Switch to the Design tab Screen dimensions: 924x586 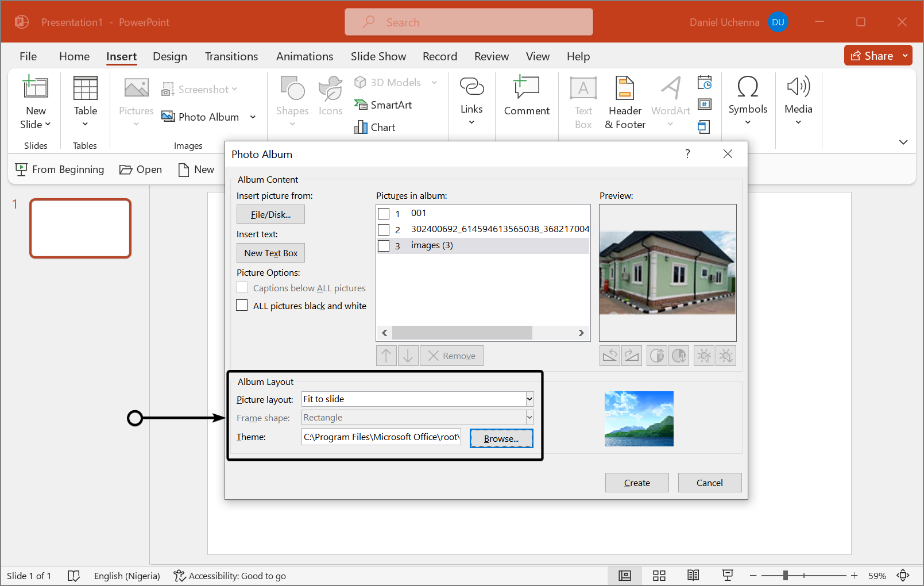(x=170, y=56)
